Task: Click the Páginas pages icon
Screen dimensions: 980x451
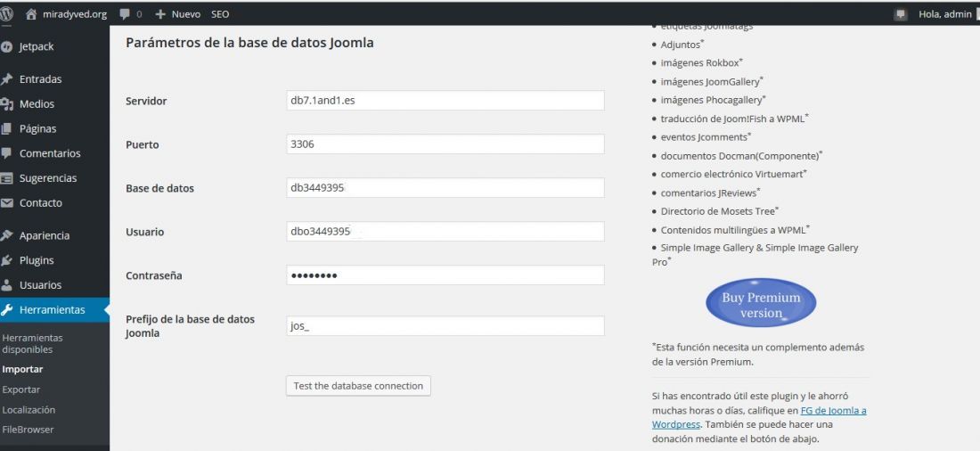Action: pyautogui.click(x=7, y=129)
